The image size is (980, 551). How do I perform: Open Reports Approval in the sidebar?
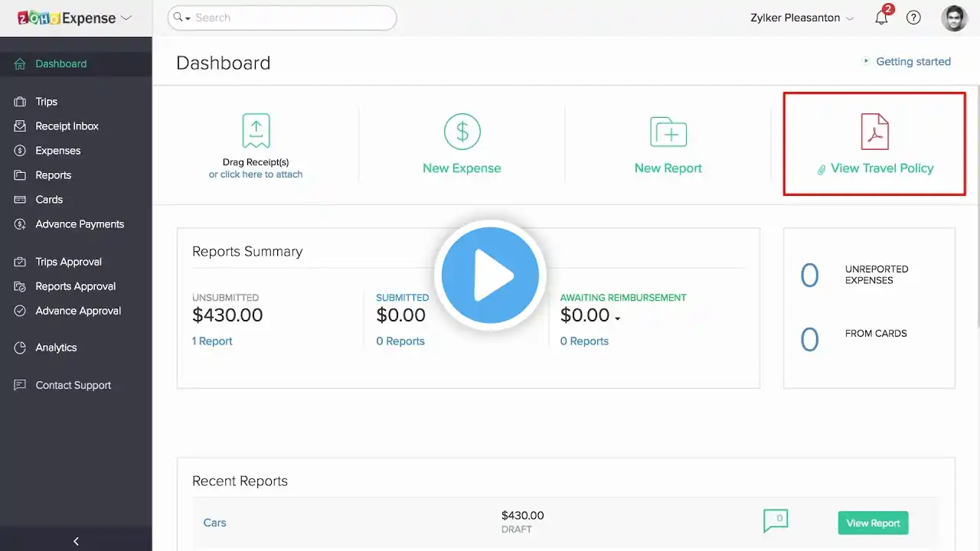(76, 286)
